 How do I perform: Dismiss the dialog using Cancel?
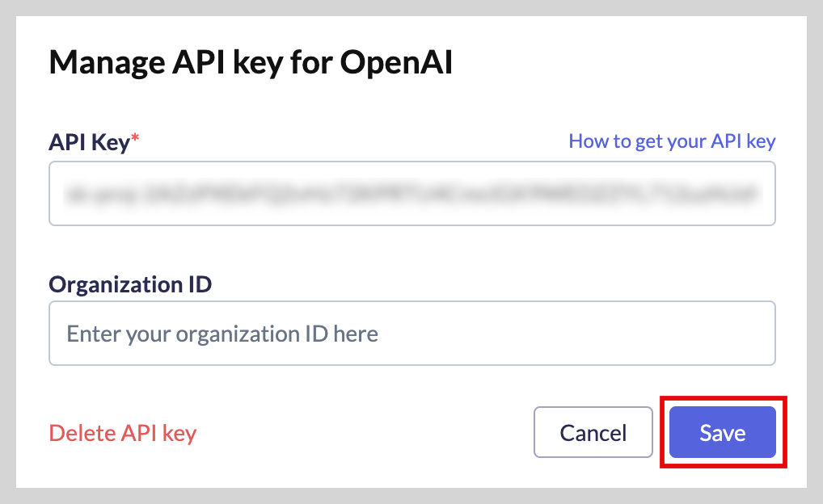(x=593, y=432)
